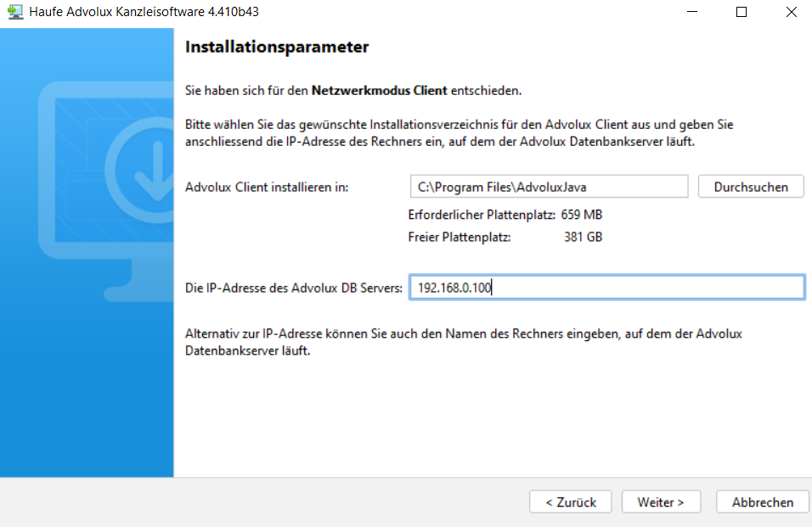
Task: Select the Installationsparameter heading
Action: tap(277, 47)
